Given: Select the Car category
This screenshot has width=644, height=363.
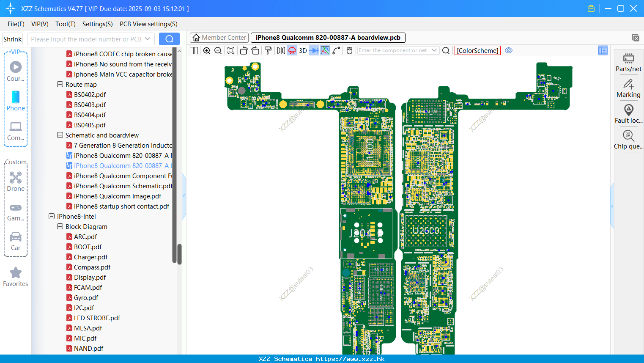Looking at the screenshot, I should pyautogui.click(x=16, y=241).
